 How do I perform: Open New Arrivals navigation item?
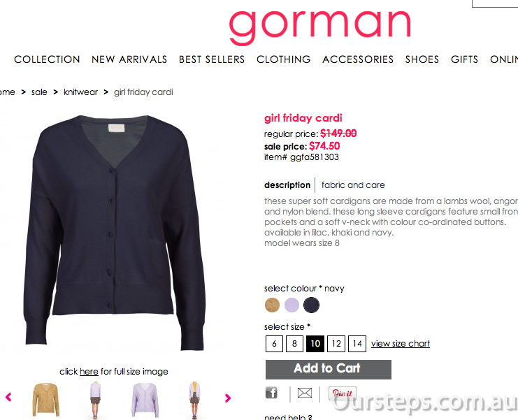[129, 59]
